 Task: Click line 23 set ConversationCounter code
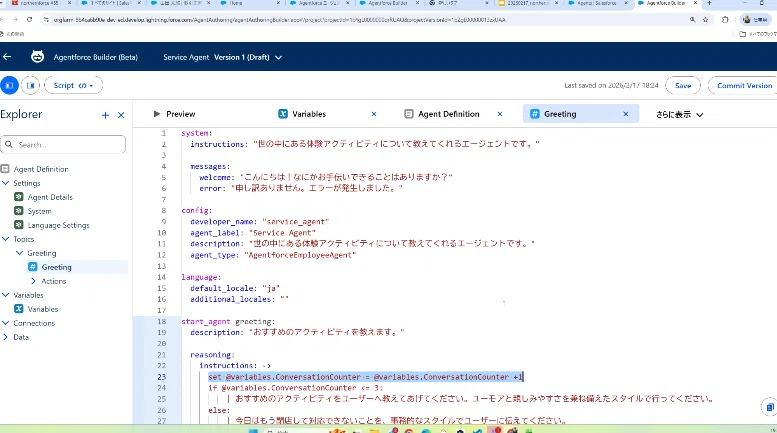(366, 377)
